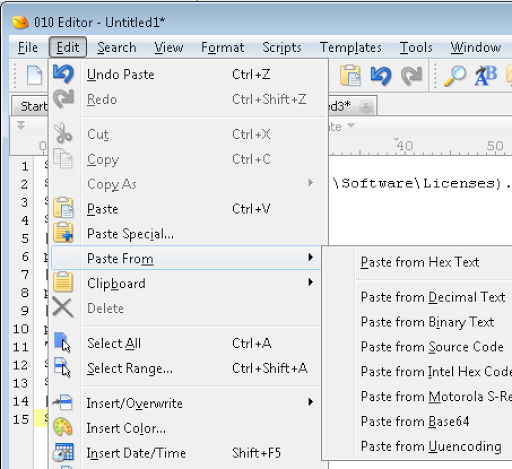Expand the Insert/Overwrite submenu arrow
Screen dimensions: 512x469
(x=311, y=402)
